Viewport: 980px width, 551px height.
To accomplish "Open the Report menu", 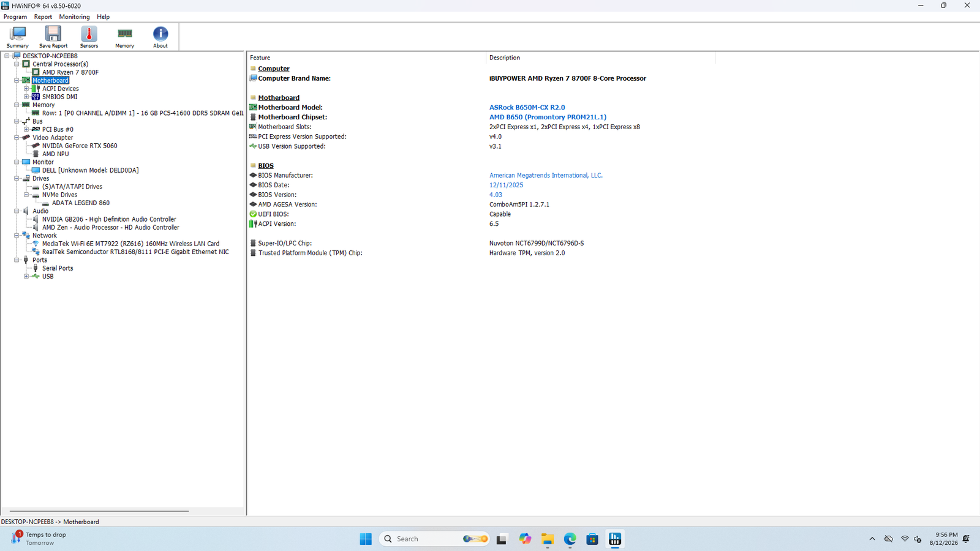I will click(x=43, y=17).
